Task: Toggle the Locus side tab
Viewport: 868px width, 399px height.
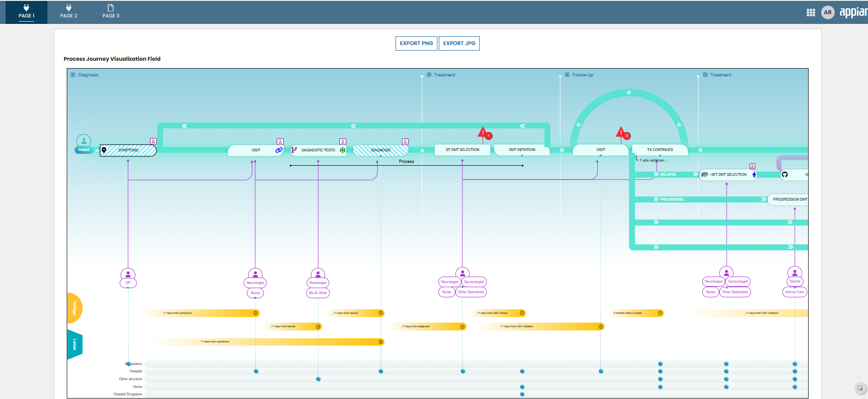Action: pos(75,344)
